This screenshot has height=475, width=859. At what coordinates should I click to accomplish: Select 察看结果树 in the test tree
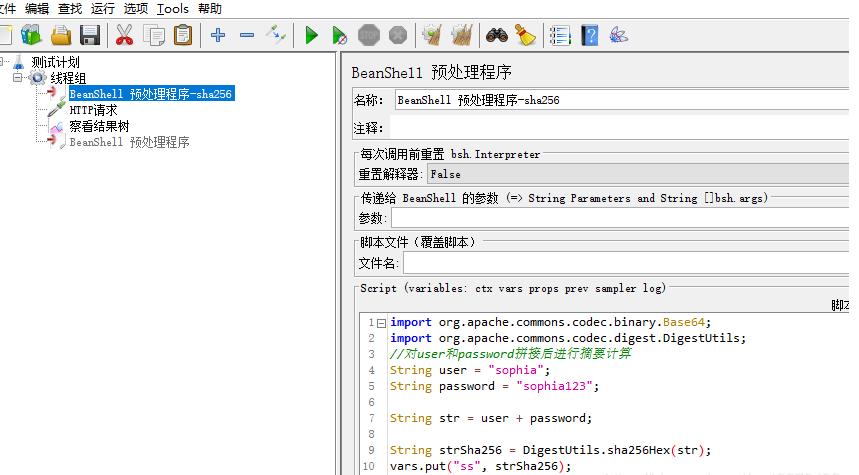coord(98,126)
